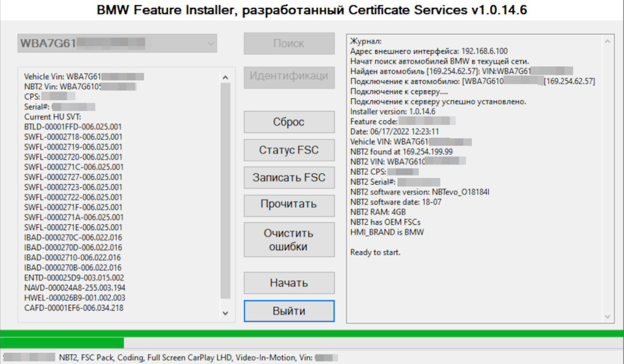Image resolution: width=624 pixels, height=364 pixels.
Task: Click the log line Installer version: 1.0.14.6
Action: [393, 112]
